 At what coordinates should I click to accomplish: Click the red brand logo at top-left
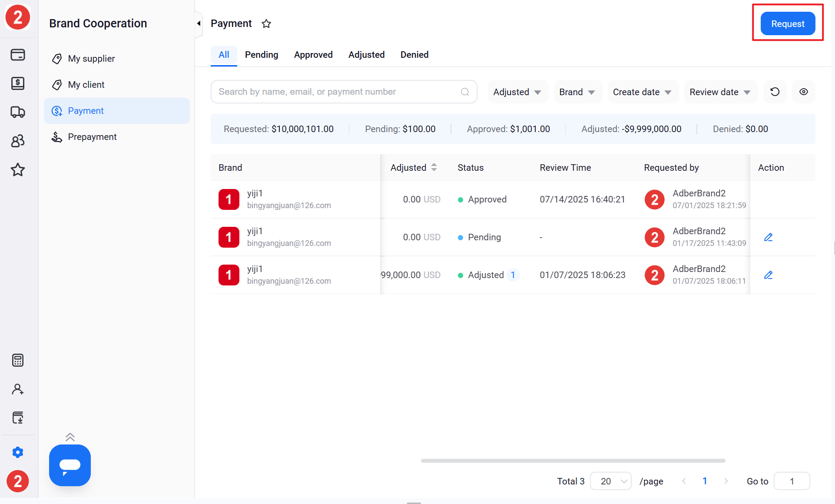[18, 17]
